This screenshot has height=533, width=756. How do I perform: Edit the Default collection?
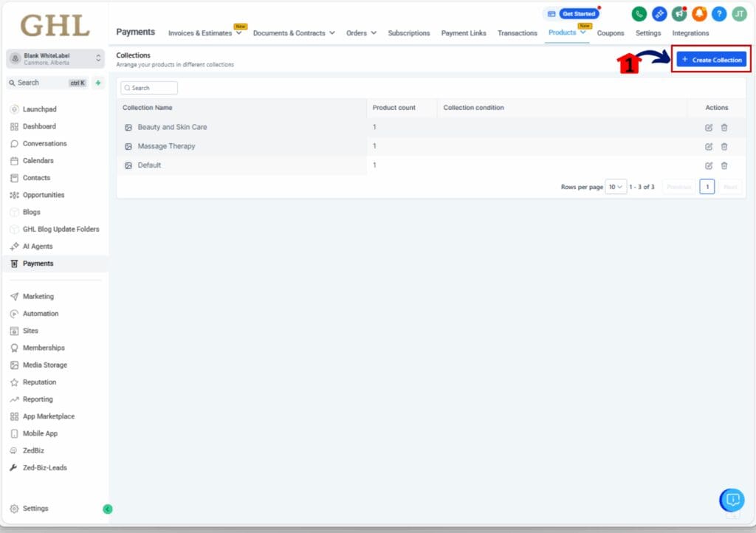tap(708, 165)
